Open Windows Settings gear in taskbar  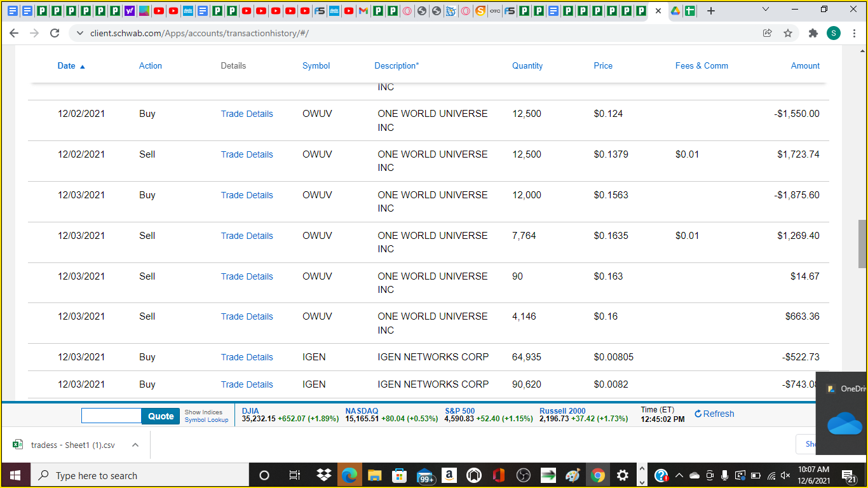pos(622,475)
